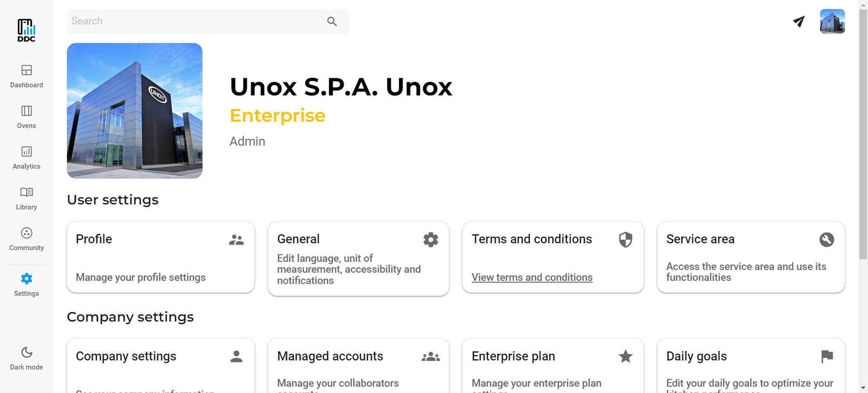Open the Dashboard from the sidebar
868x393 pixels.
(x=26, y=76)
